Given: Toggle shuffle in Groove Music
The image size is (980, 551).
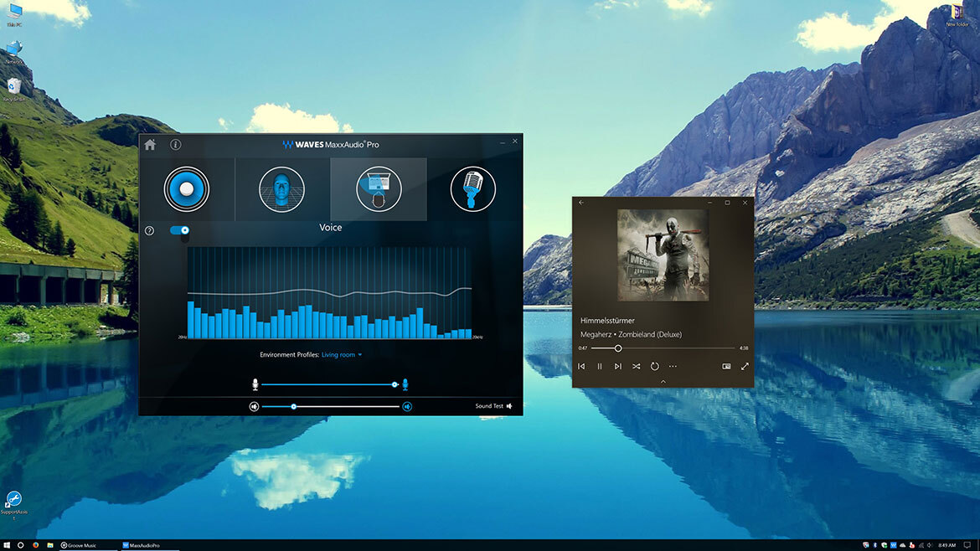Looking at the screenshot, I should click(637, 367).
